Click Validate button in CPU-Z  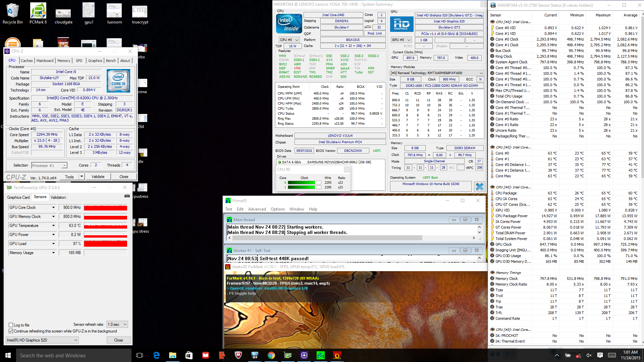tap(98, 177)
